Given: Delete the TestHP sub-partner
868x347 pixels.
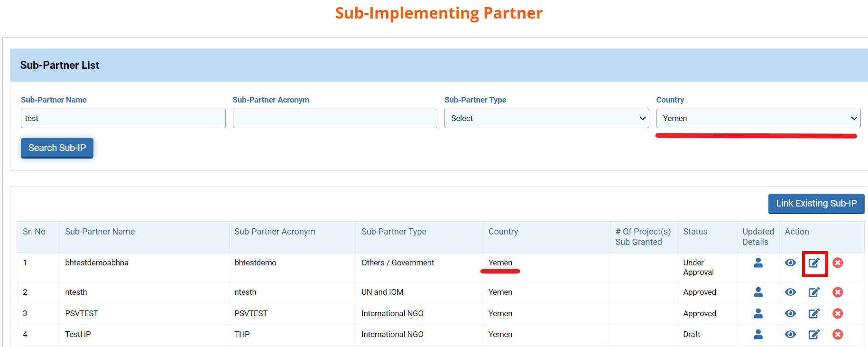Looking at the screenshot, I should pos(838,334).
